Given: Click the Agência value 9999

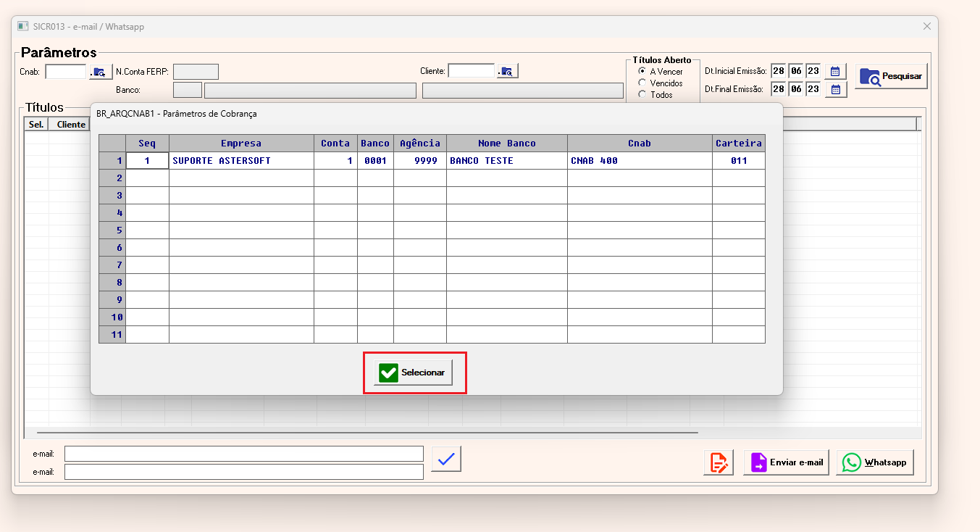Looking at the screenshot, I should pyautogui.click(x=420, y=161).
